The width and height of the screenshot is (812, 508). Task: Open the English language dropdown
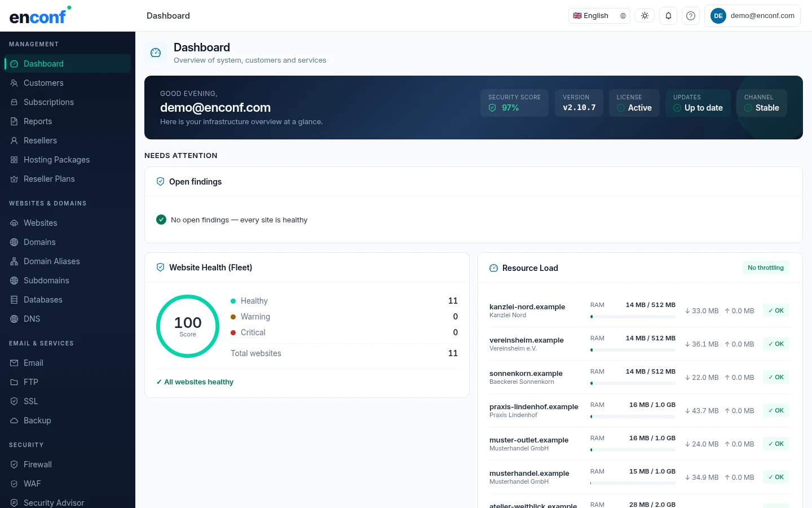pos(599,16)
